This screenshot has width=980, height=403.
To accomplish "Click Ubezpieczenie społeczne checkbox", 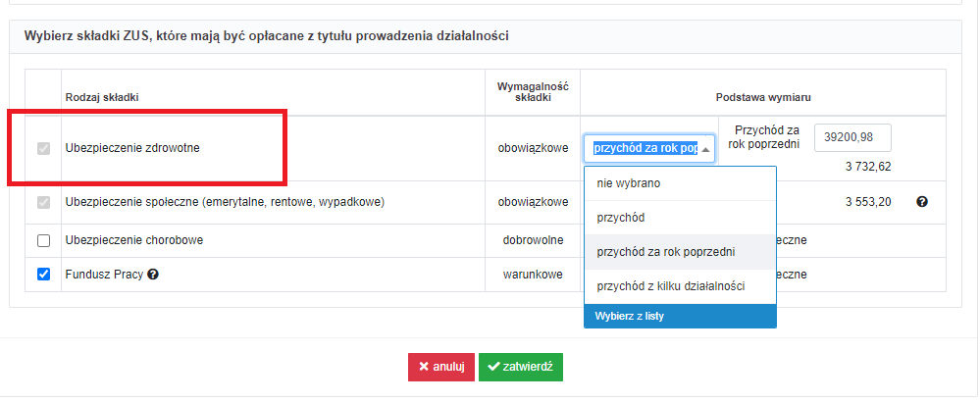I will click(43, 202).
